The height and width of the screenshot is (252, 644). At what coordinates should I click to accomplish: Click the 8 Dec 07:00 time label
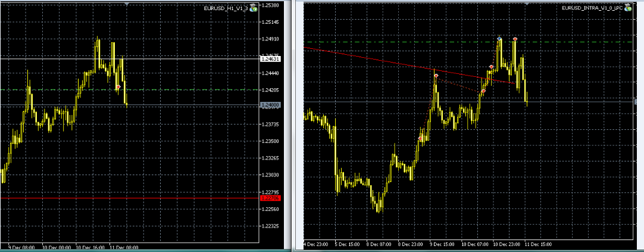pos(379,244)
